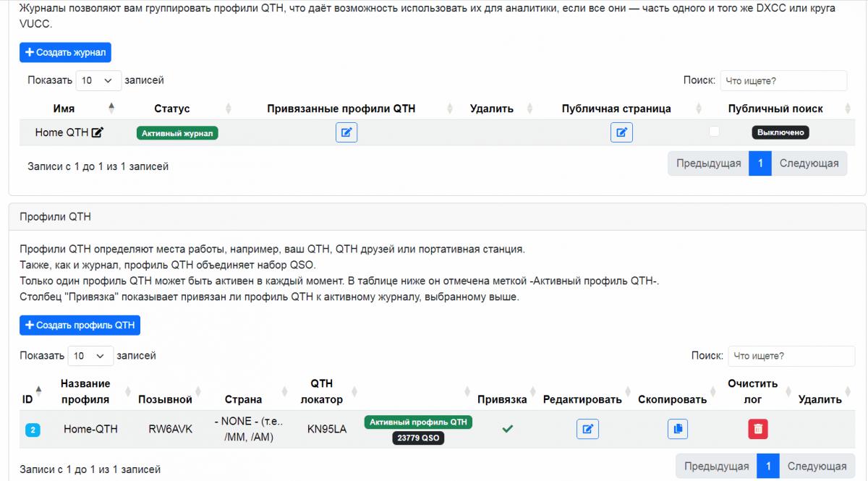Screen dimensions: 868x481
Task: Sort profiles table by ID column
Action: (x=27, y=399)
